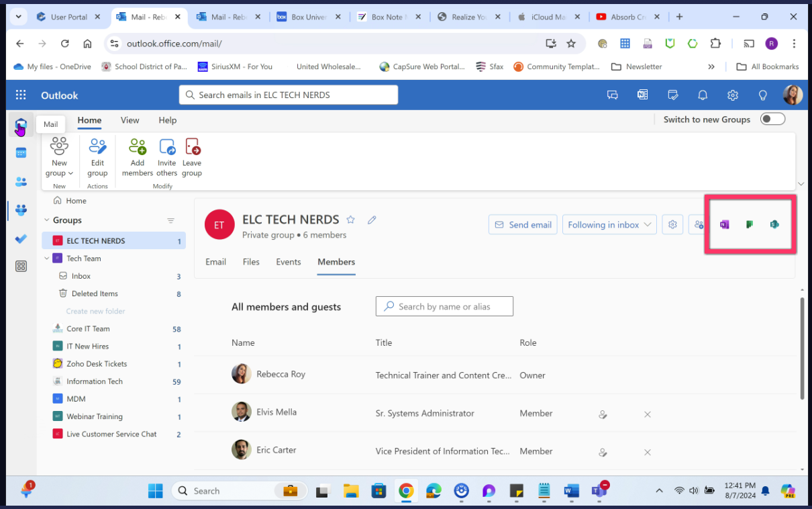812x509 pixels.
Task: Open the People module in sidebar
Action: tap(21, 182)
